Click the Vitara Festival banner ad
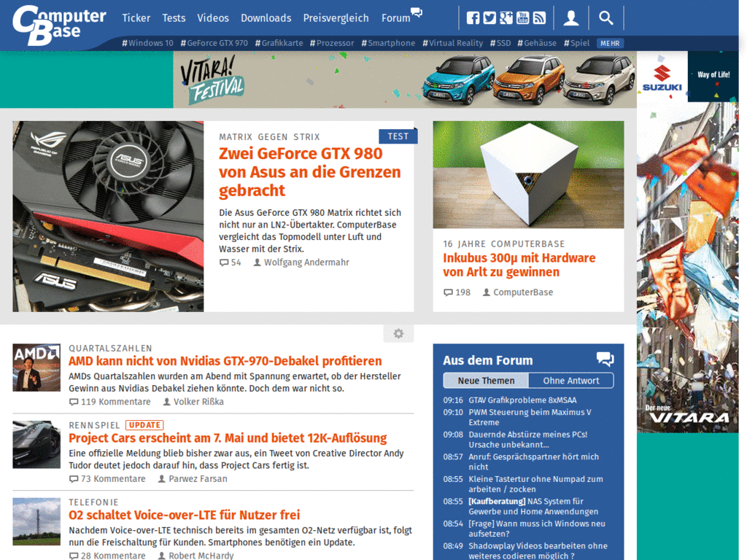This screenshot has height=560, width=747. (x=405, y=79)
